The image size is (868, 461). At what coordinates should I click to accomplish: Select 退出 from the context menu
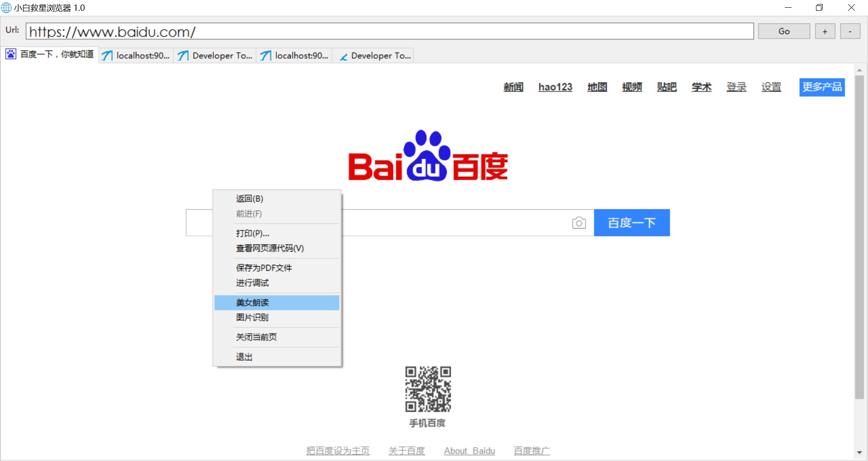(x=277, y=357)
